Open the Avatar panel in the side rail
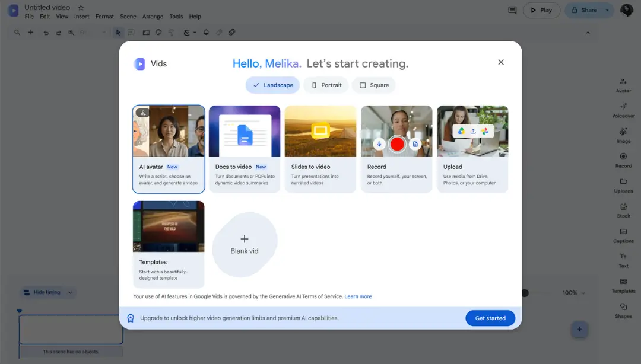Viewport: 641px width, 364px height. pyautogui.click(x=623, y=85)
